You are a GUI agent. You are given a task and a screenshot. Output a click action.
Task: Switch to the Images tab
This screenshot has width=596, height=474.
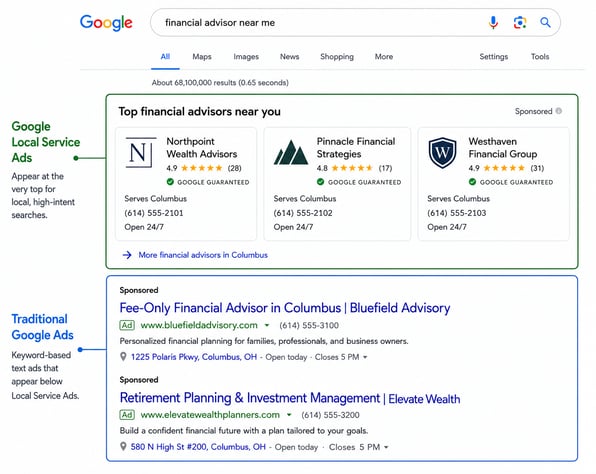tap(246, 57)
